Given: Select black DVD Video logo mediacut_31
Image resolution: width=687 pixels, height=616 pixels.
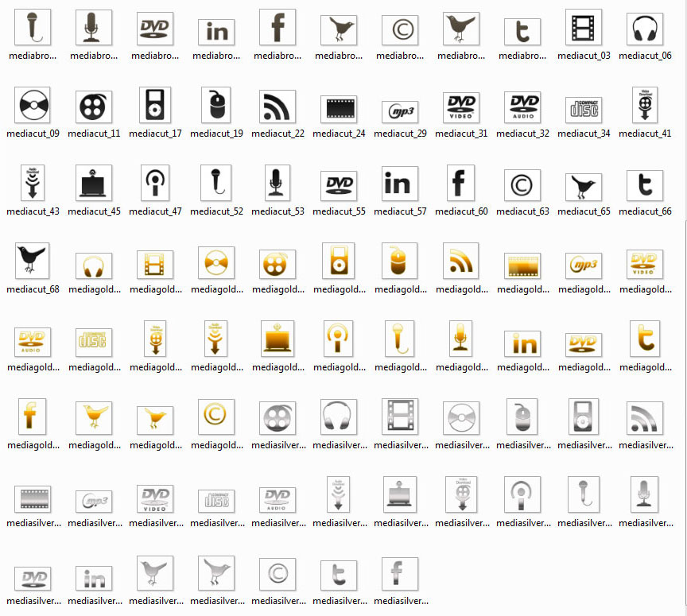Looking at the screenshot, I should click(461, 108).
